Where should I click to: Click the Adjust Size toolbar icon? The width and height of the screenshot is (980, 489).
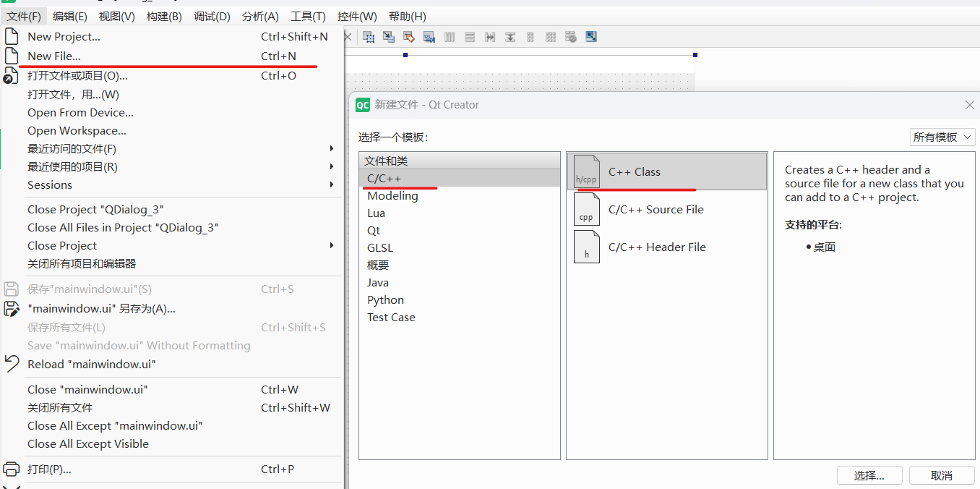point(591,37)
